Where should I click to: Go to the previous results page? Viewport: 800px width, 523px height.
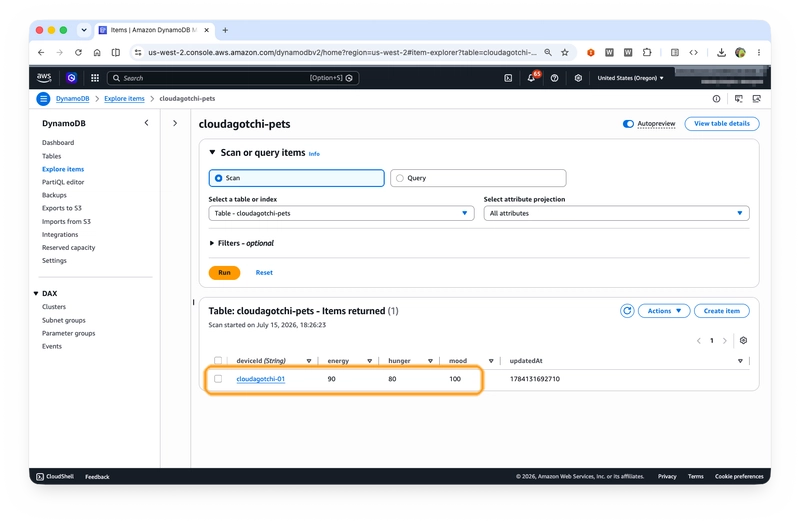(698, 341)
